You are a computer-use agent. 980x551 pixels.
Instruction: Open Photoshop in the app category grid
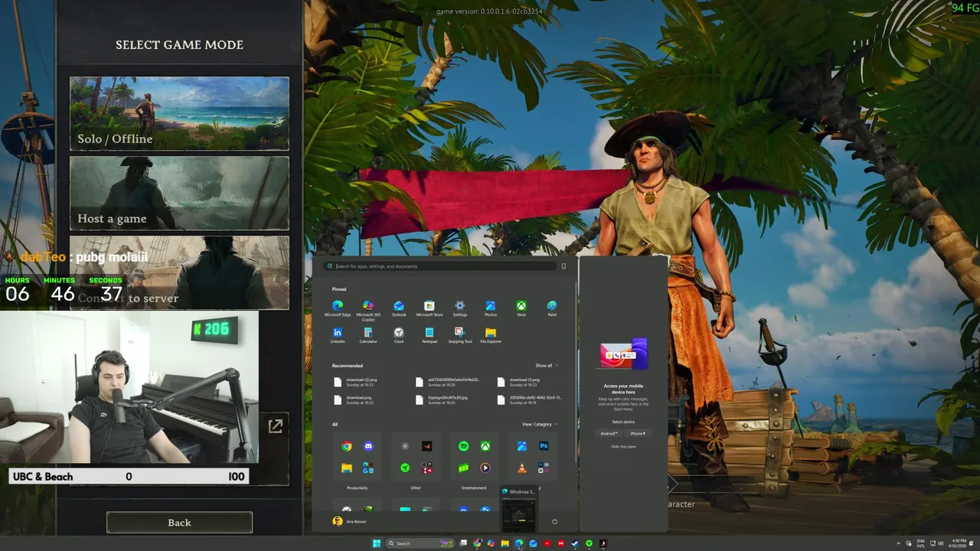[x=544, y=446]
